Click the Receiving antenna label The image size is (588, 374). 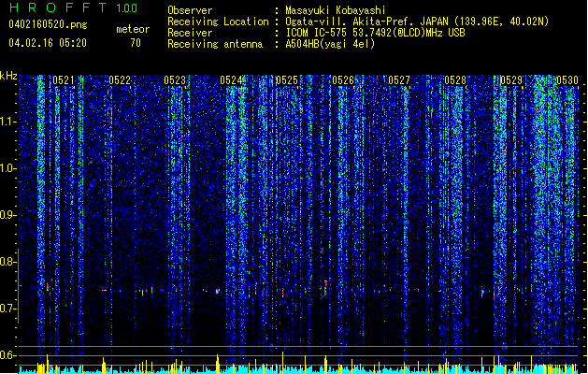click(215, 44)
